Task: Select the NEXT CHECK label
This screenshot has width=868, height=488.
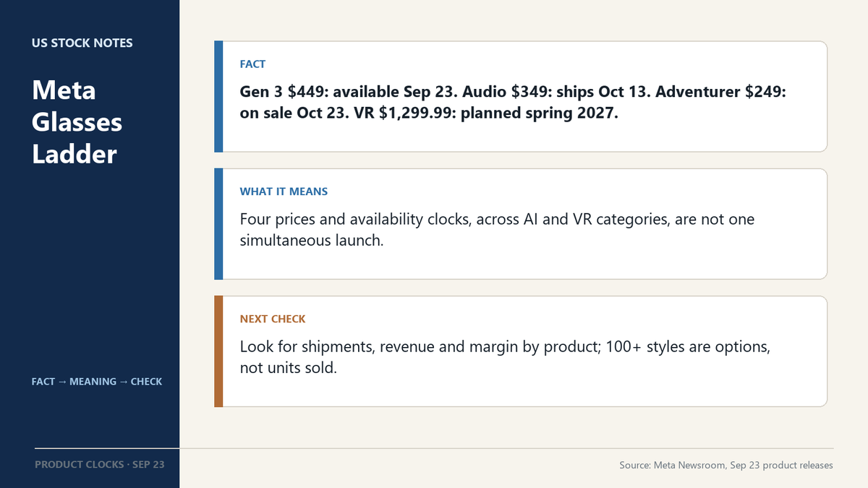Action: (x=273, y=319)
